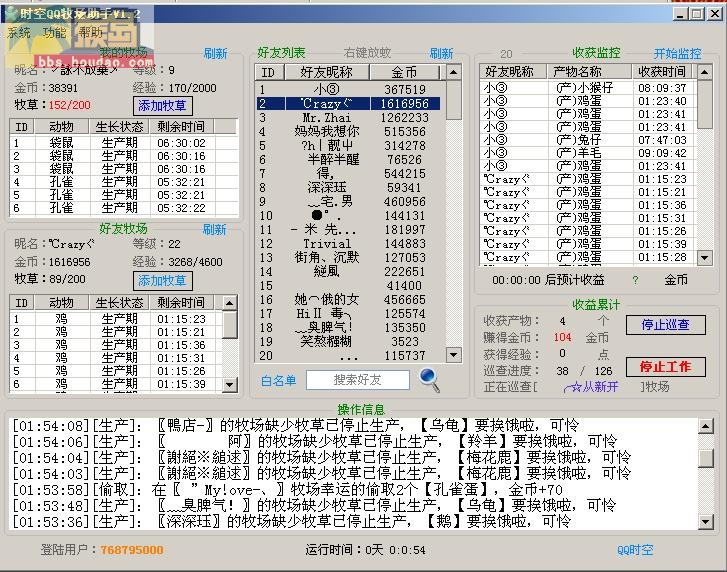Click the 停止工作 button
Screen dimensions: 727x572
[x=666, y=367]
